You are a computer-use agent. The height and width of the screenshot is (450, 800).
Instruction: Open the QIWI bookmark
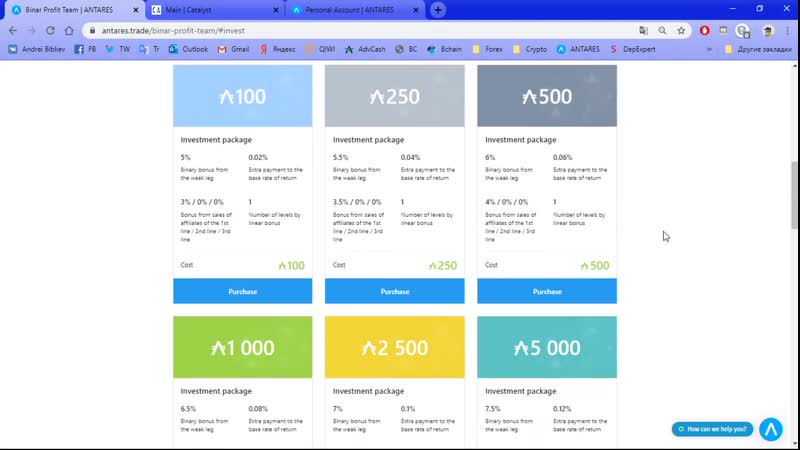coord(320,49)
